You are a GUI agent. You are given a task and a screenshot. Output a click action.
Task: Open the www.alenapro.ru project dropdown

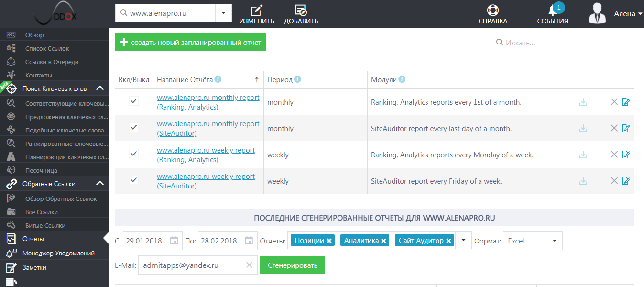(x=223, y=13)
